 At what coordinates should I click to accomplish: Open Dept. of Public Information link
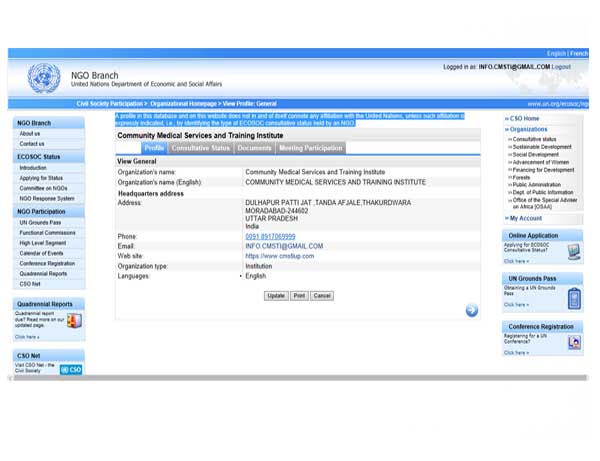coord(543,192)
